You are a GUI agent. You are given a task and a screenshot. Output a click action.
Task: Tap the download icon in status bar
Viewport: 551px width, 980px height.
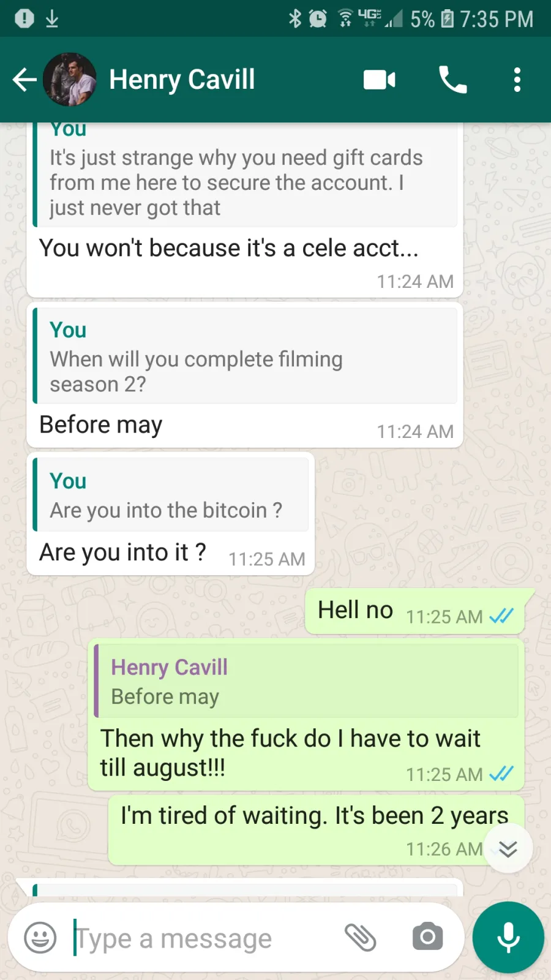point(52,19)
